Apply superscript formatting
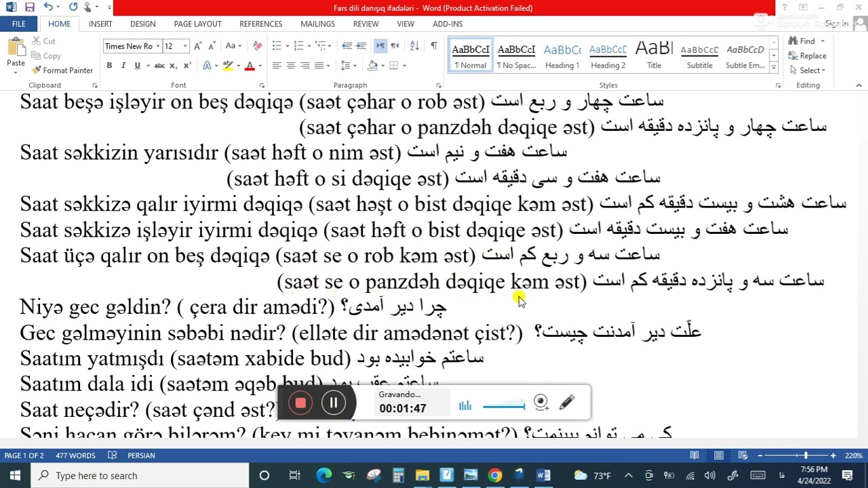 tap(187, 66)
